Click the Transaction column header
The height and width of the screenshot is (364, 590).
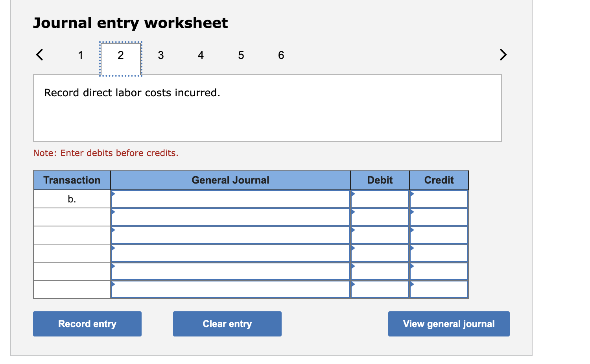(72, 180)
